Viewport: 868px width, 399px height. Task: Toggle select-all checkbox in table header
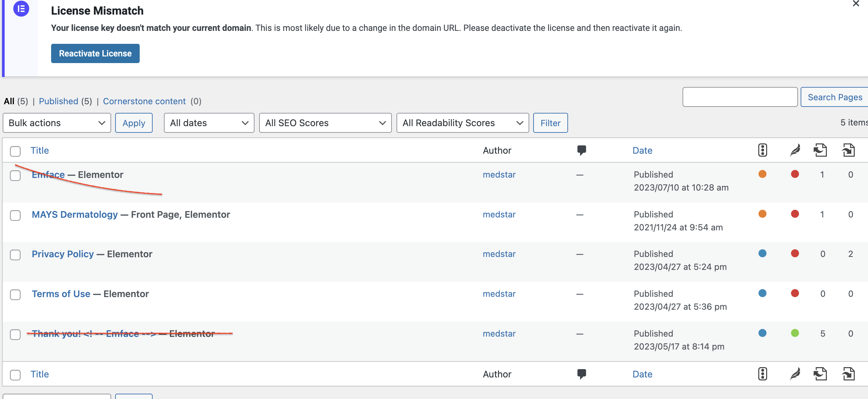pyautogui.click(x=15, y=151)
